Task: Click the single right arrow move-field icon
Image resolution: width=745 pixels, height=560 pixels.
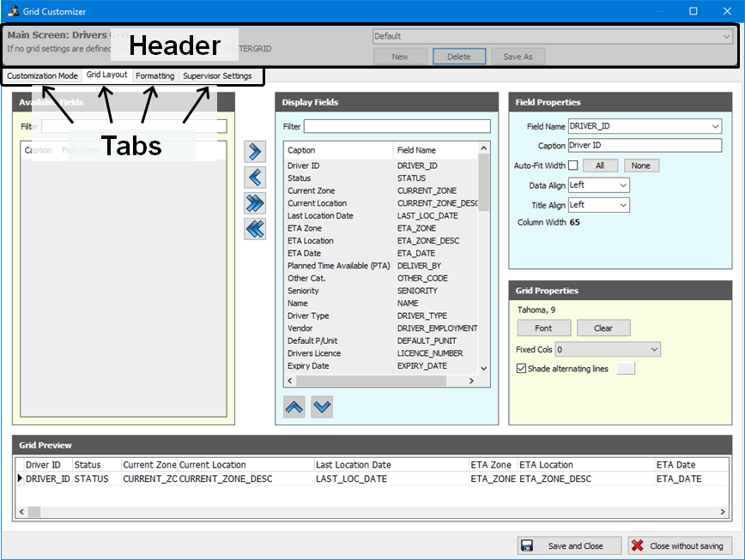Action: point(255,152)
